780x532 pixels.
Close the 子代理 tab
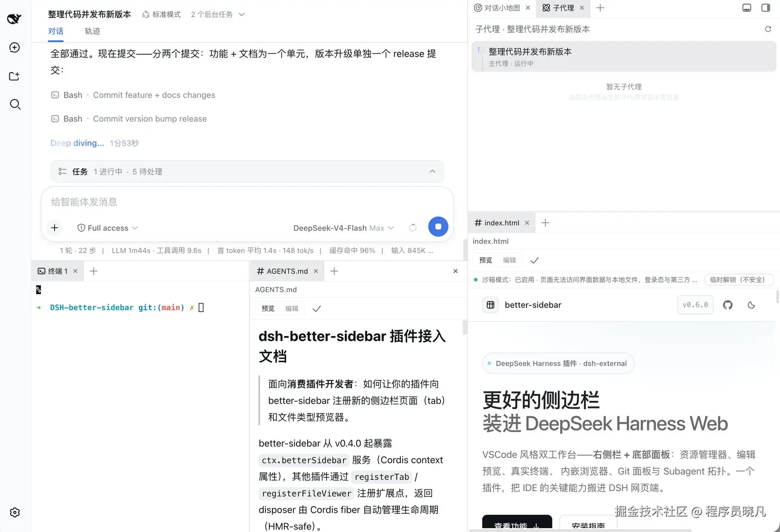click(x=582, y=8)
